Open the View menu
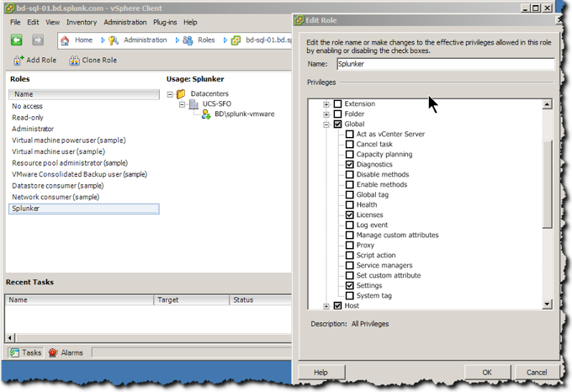The width and height of the screenshot is (572, 392). pos(52,22)
